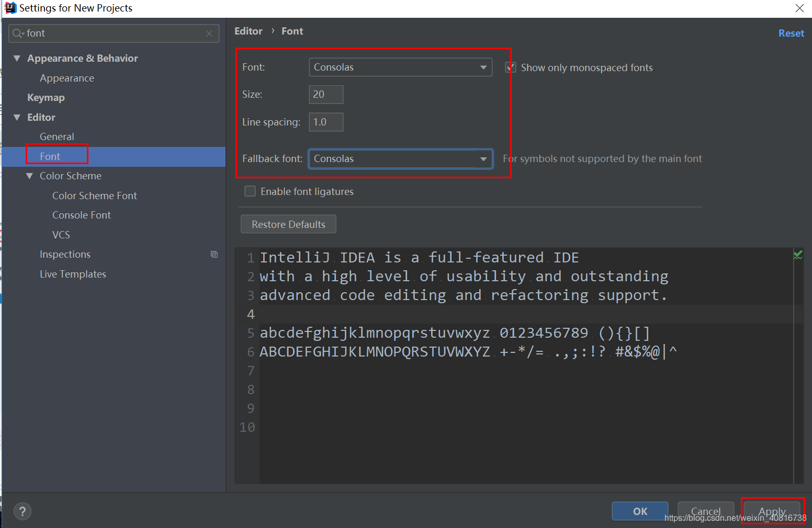The image size is (812, 528).
Task: Click the Line spacing field showing 1.0
Action: pos(326,122)
